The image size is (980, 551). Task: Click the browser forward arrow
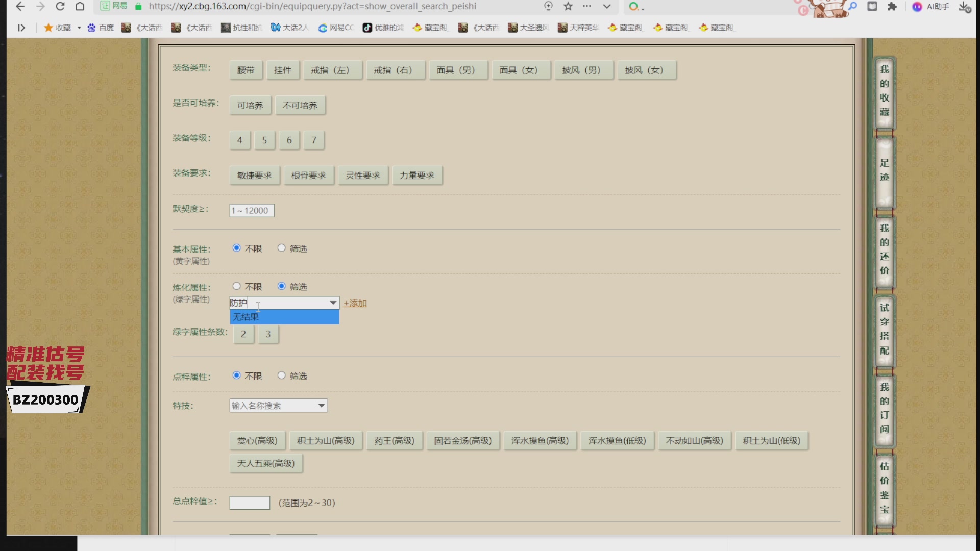[40, 6]
